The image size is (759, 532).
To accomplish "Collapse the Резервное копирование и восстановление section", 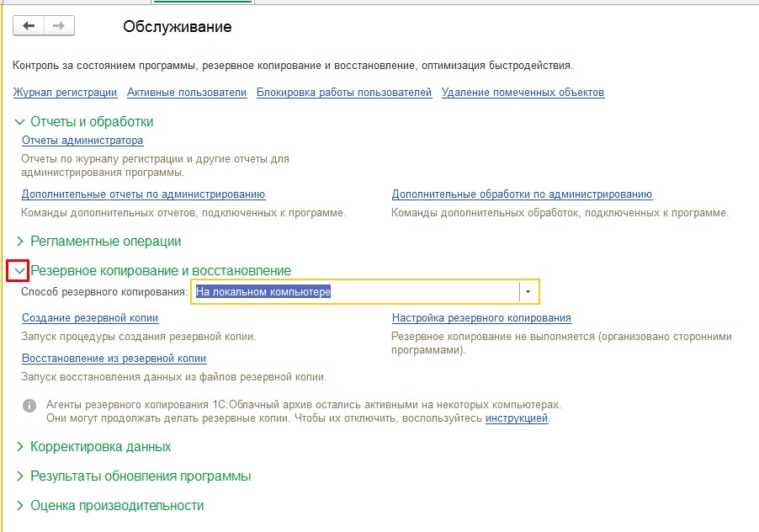I will [x=19, y=270].
